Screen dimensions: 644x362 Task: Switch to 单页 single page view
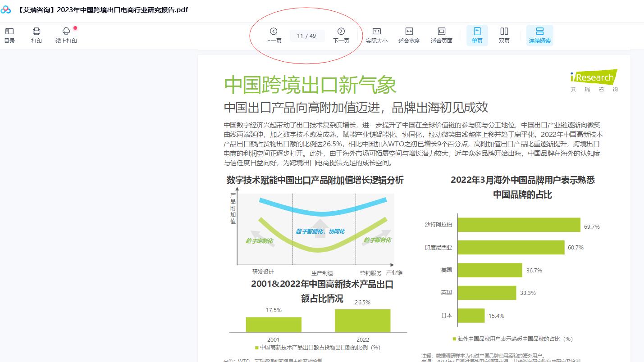(x=477, y=35)
